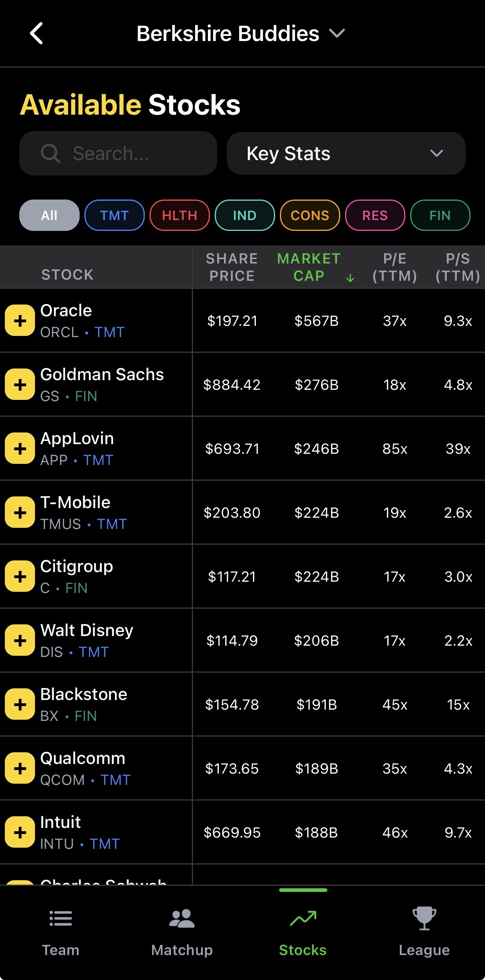Enable the TMT sector filter
The image size is (485, 980).
click(114, 215)
